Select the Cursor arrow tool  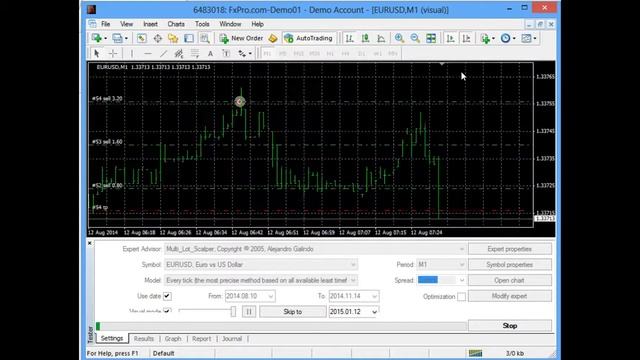(x=97, y=53)
